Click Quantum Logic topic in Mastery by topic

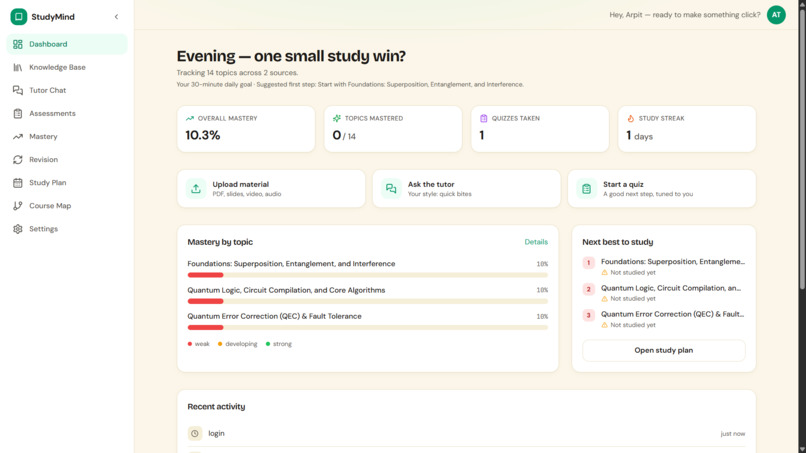click(286, 290)
